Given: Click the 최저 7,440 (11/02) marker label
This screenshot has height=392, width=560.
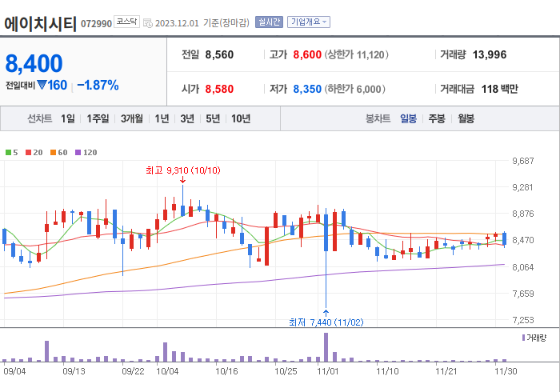Looking at the screenshot, I should [x=326, y=322].
